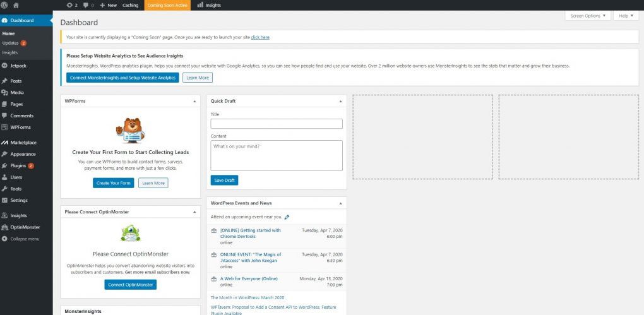
Task: Click the OptinMonster icon in sidebar
Action: [x=4, y=227]
